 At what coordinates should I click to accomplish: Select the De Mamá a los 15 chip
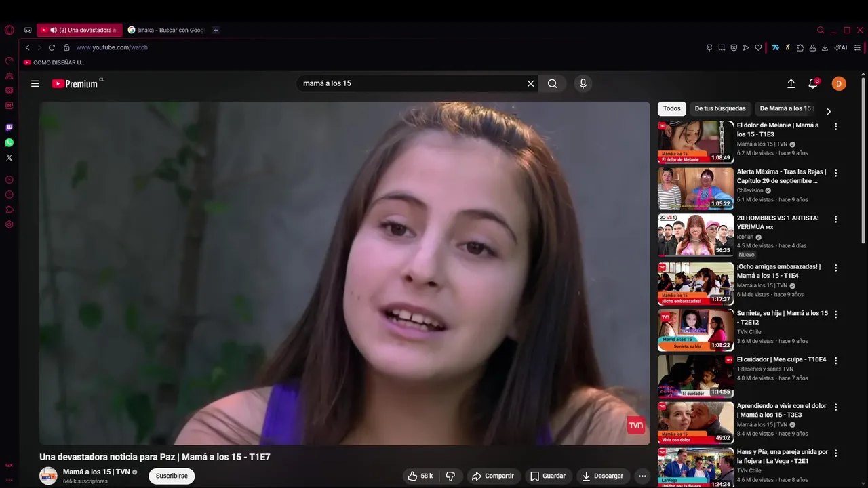tap(785, 108)
